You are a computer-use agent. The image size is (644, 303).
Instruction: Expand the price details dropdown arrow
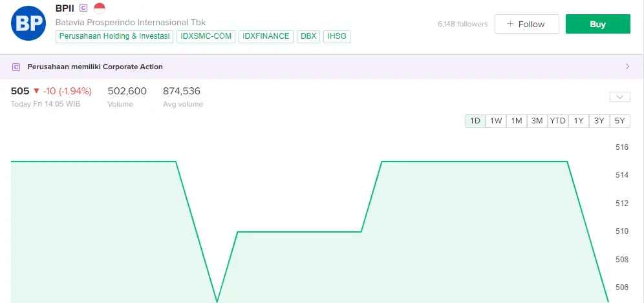click(x=620, y=98)
